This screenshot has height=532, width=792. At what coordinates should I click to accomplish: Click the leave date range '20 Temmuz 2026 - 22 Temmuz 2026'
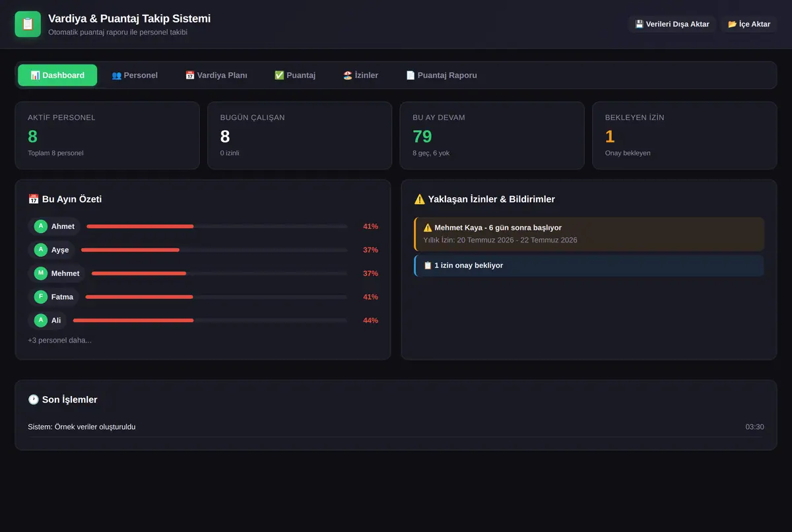(517, 240)
